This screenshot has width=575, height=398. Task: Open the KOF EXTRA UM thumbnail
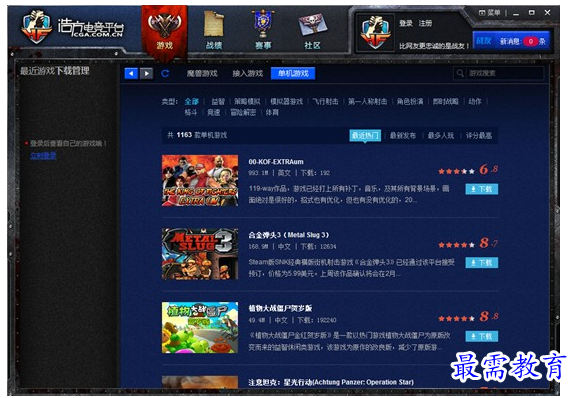point(200,180)
